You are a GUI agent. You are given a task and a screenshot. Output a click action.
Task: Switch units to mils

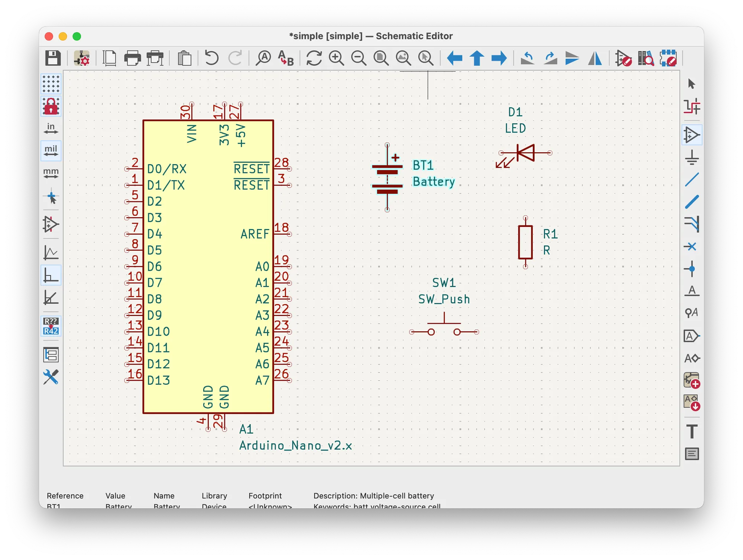tap(51, 151)
